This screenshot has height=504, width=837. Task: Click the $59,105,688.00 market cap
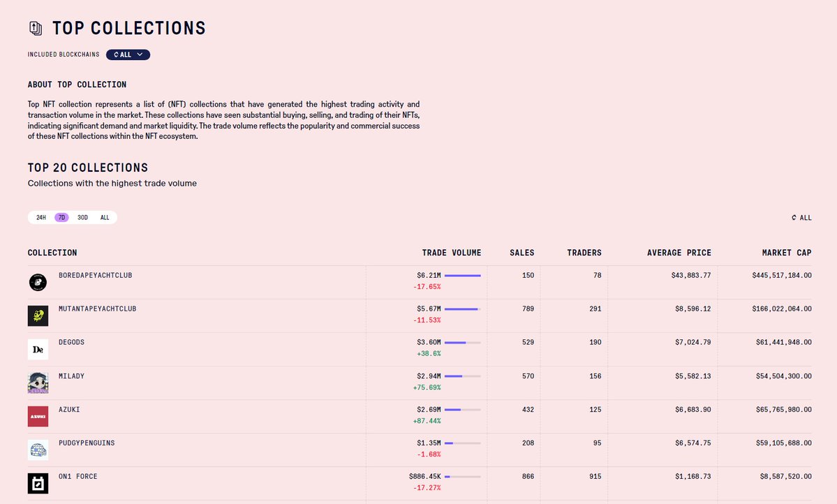coord(784,443)
